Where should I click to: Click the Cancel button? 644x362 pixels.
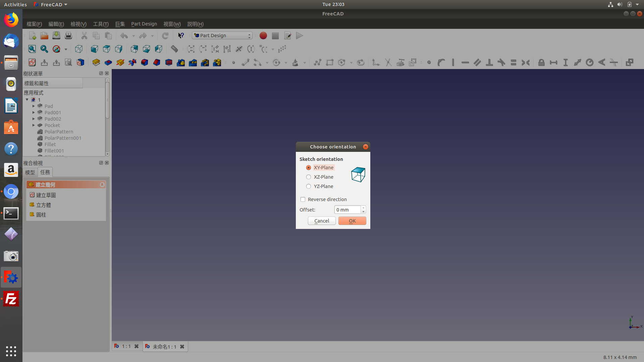(321, 221)
